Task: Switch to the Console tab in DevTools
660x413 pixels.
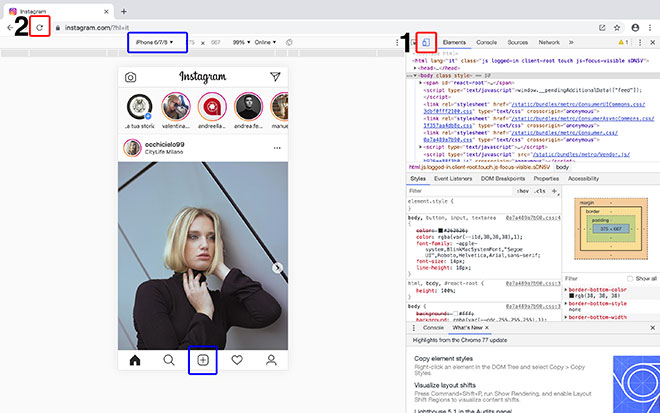Action: 486,43
